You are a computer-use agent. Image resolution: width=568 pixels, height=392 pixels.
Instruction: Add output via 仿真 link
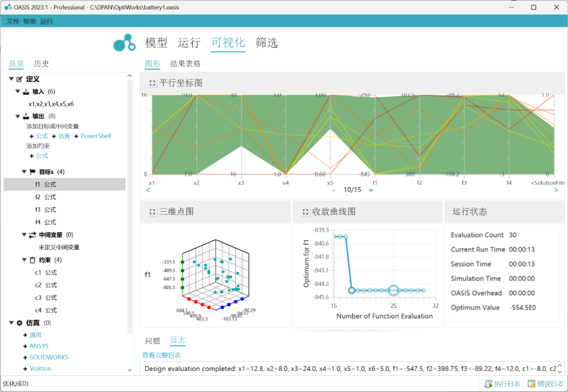(64, 136)
